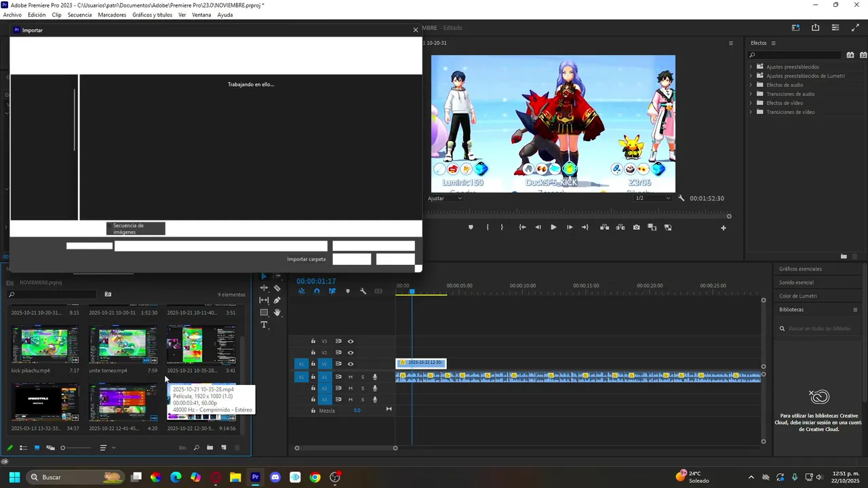Export frame with the camera icon
Image resolution: width=868 pixels, height=488 pixels.
click(636, 228)
